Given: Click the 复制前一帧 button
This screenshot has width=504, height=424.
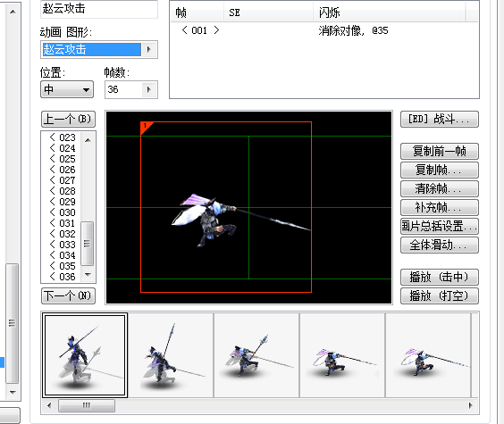Looking at the screenshot, I should click(440, 151).
